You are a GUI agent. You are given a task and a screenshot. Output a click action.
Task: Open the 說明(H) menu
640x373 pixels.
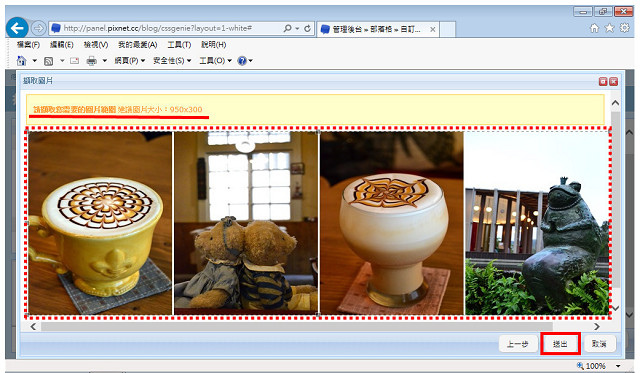(213, 44)
